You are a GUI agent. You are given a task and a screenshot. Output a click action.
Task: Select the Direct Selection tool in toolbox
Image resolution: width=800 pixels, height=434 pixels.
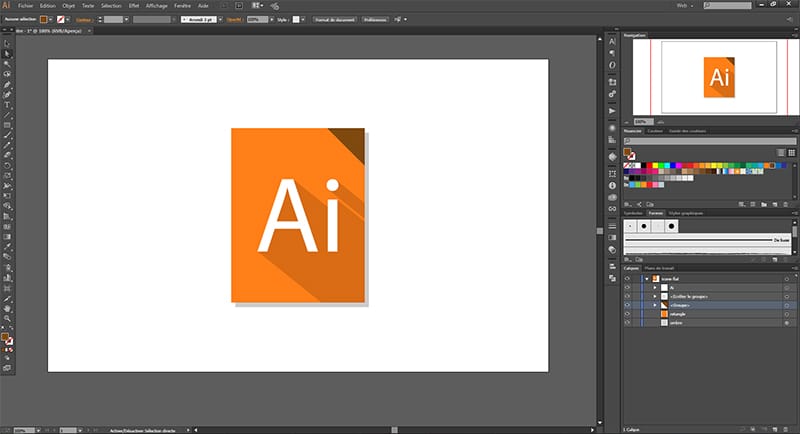[7, 54]
